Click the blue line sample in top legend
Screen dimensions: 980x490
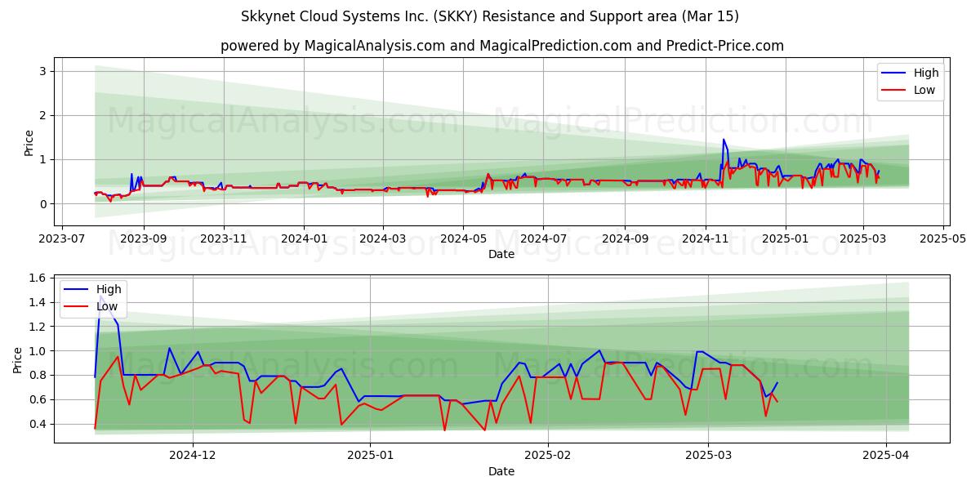tap(893, 73)
